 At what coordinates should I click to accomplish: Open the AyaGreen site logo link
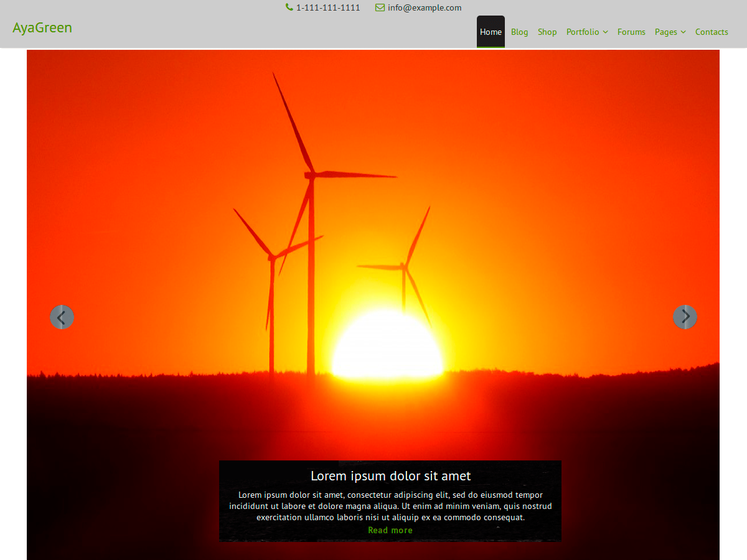click(x=42, y=28)
